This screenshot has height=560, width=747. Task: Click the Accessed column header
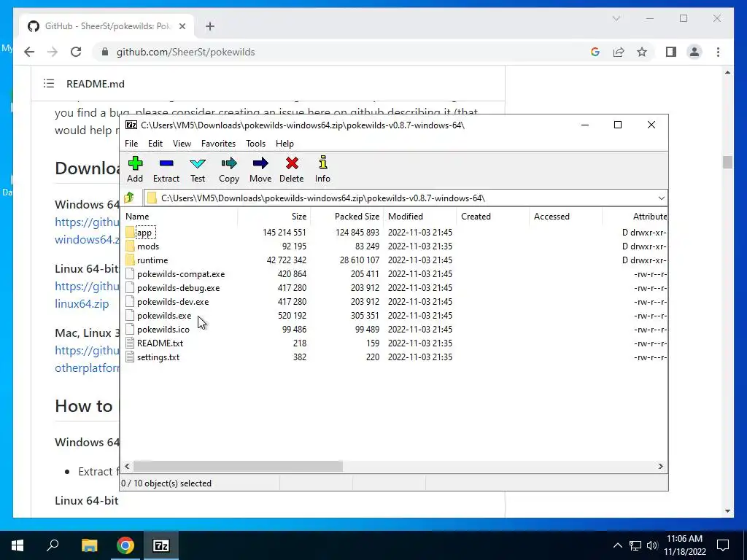tap(565, 216)
